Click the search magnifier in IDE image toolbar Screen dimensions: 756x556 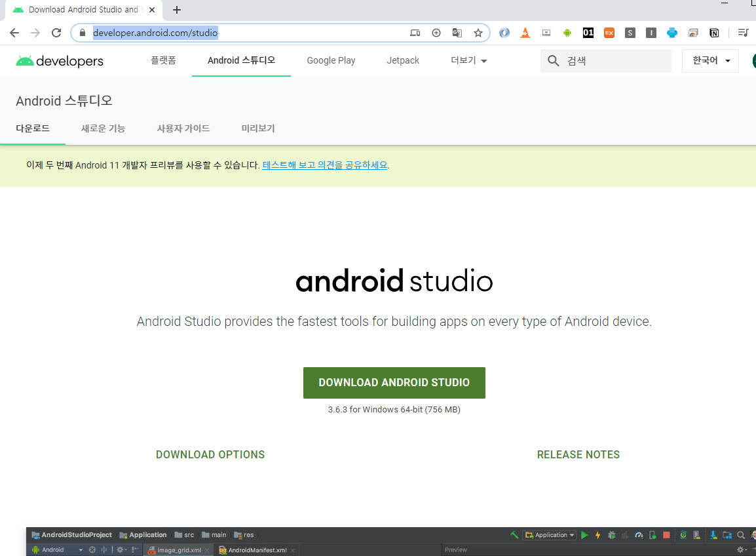pyautogui.click(x=741, y=535)
